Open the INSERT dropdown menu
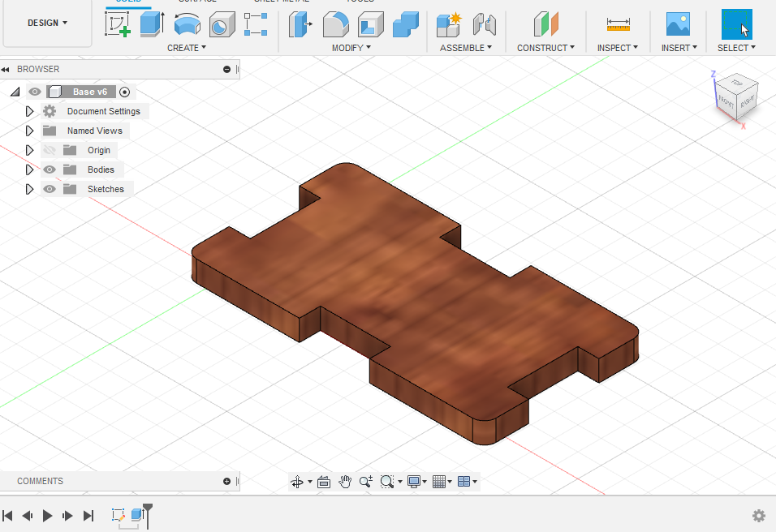Viewport: 776px width, 532px height. click(679, 48)
